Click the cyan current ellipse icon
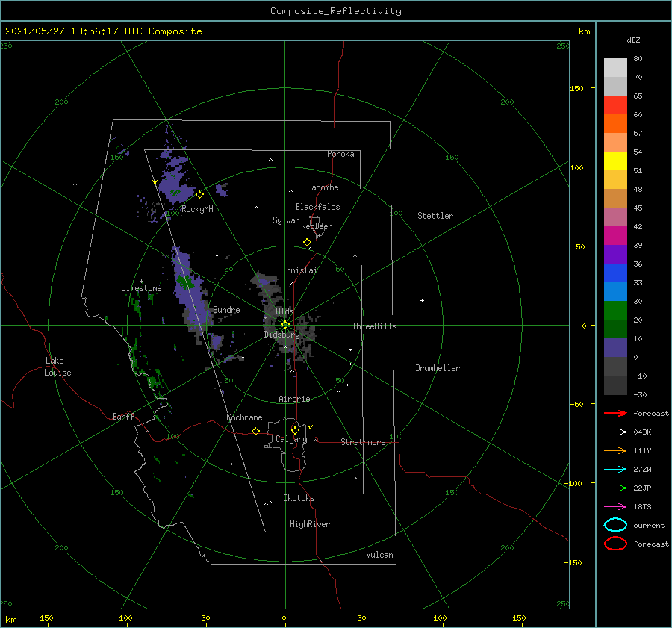Image resolution: width=672 pixels, height=628 pixels. (615, 525)
